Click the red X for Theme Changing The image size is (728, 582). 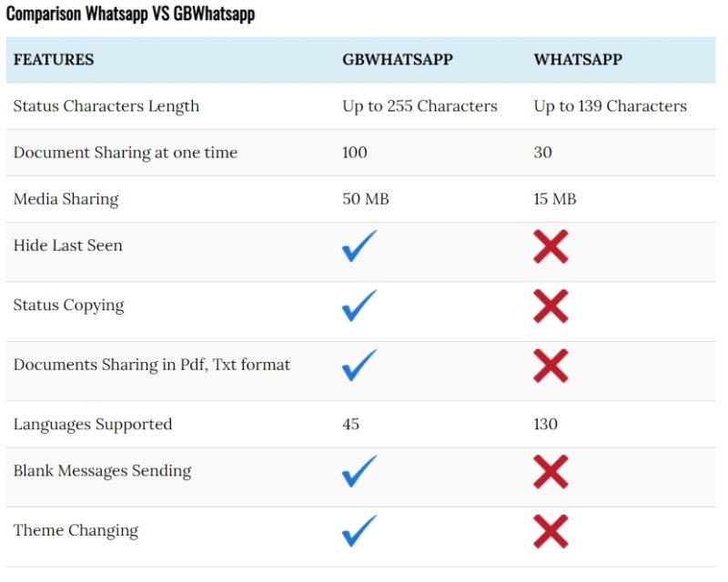(x=551, y=531)
